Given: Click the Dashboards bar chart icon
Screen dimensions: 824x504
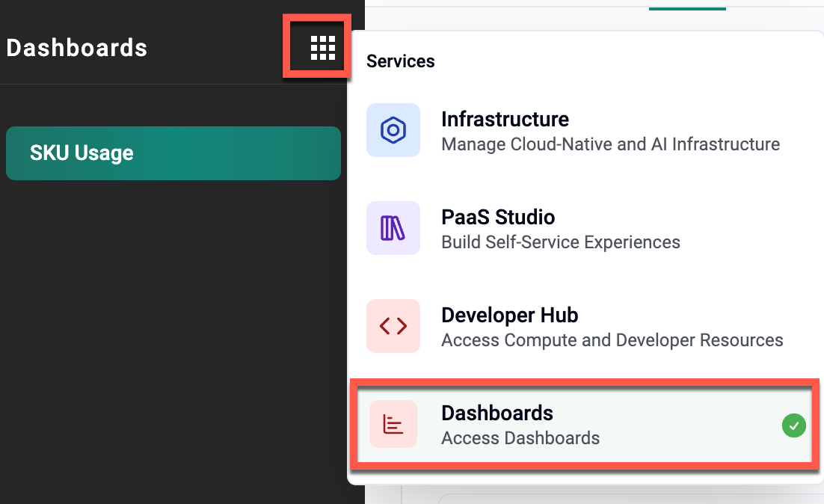Looking at the screenshot, I should coord(393,424).
